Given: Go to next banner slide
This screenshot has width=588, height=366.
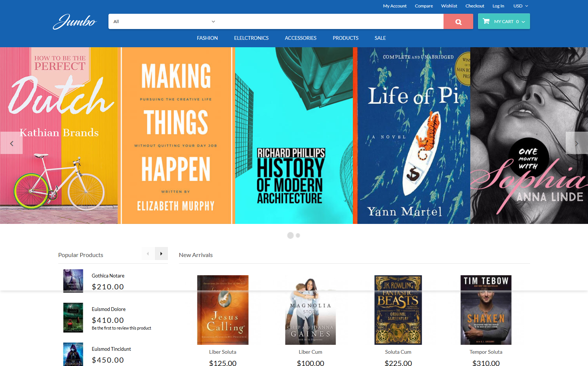Looking at the screenshot, I should tap(576, 143).
